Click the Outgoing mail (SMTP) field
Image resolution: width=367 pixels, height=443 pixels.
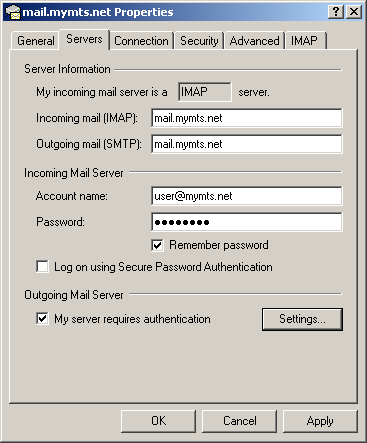247,144
